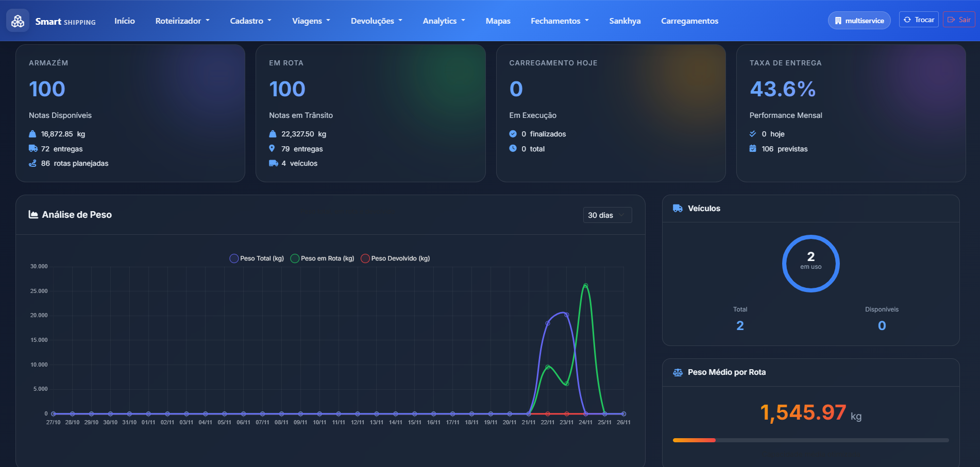Toggle the Peso em Rota legend entry
This screenshot has width=980, height=467.
[x=322, y=258]
